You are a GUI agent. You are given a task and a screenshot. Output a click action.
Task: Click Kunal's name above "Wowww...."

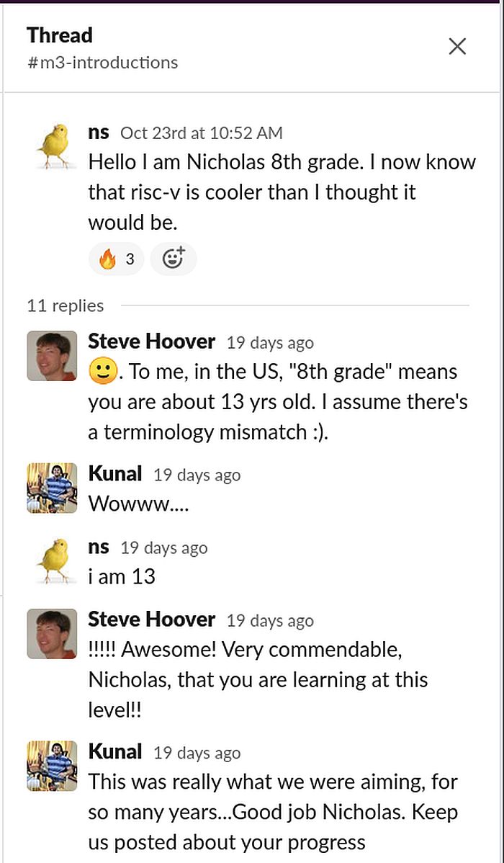click(x=115, y=474)
